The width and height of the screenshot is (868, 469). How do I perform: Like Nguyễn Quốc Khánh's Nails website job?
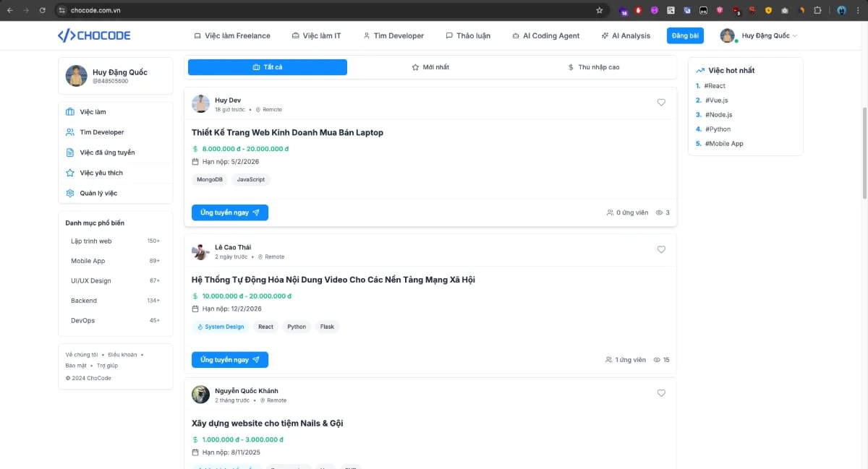[x=661, y=393]
